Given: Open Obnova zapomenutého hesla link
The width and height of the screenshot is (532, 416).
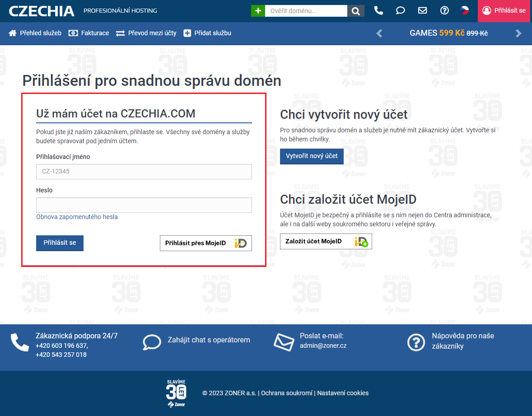Looking at the screenshot, I should (77, 217).
